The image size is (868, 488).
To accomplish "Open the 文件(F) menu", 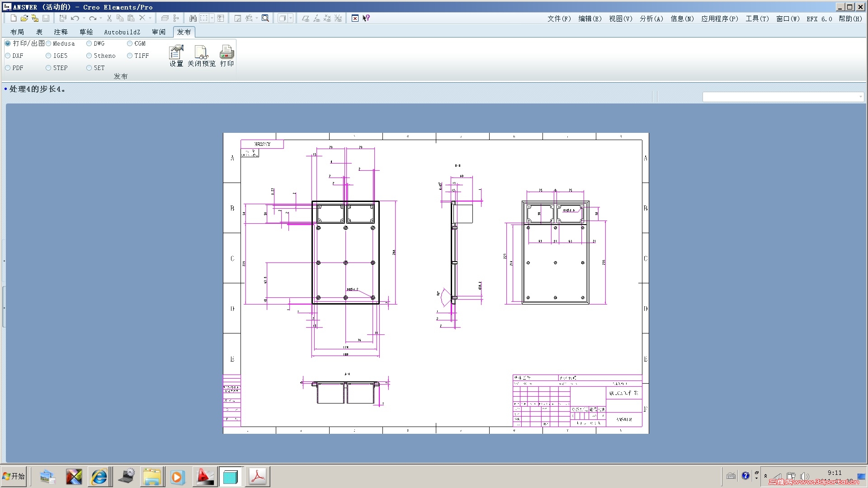I will (x=559, y=19).
